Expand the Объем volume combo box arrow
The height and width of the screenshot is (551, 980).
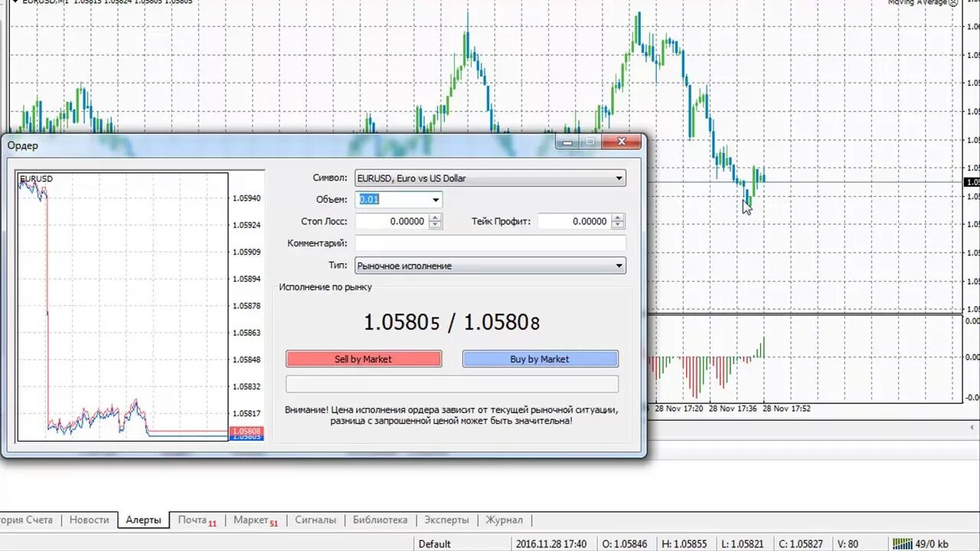tap(436, 200)
